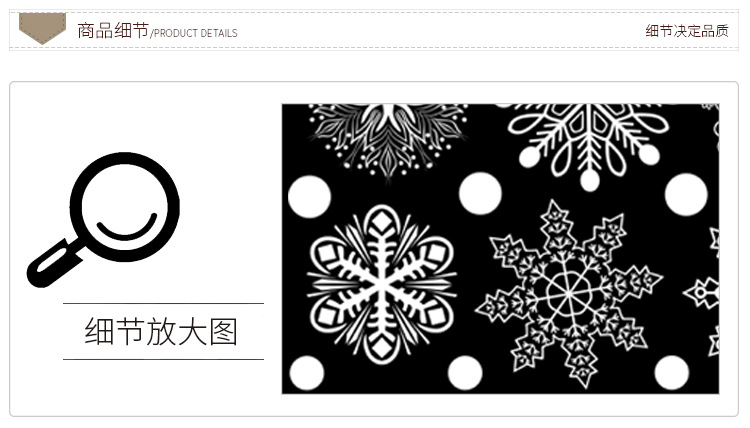Click the white dot below the star-pointed snowflake's right side
750x428 pixels.
[x=672, y=373]
